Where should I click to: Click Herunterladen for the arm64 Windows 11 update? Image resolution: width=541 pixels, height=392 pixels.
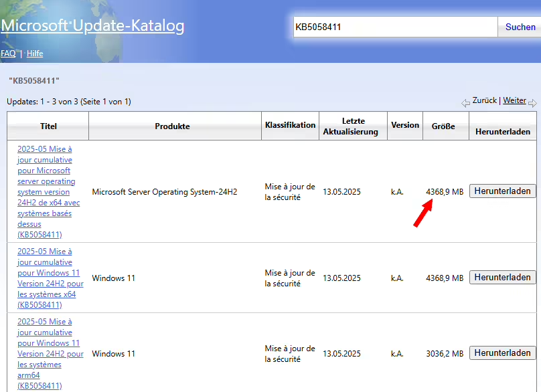(502, 353)
